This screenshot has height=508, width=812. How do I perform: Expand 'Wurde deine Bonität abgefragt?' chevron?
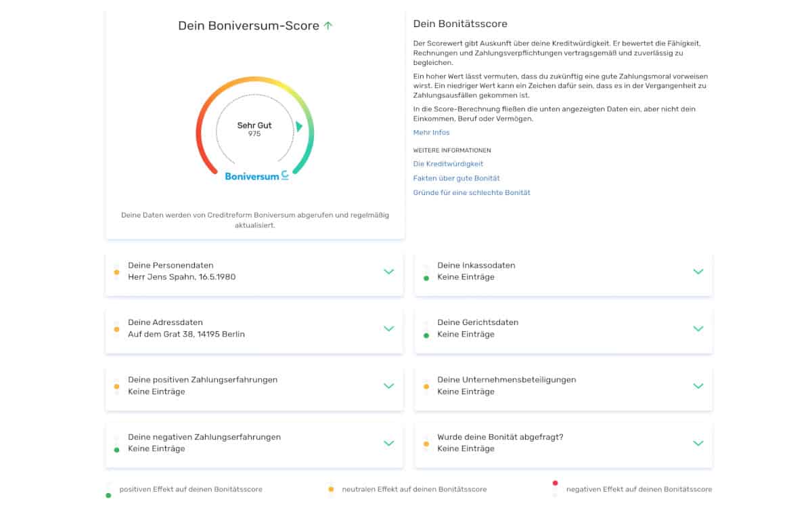tap(698, 443)
